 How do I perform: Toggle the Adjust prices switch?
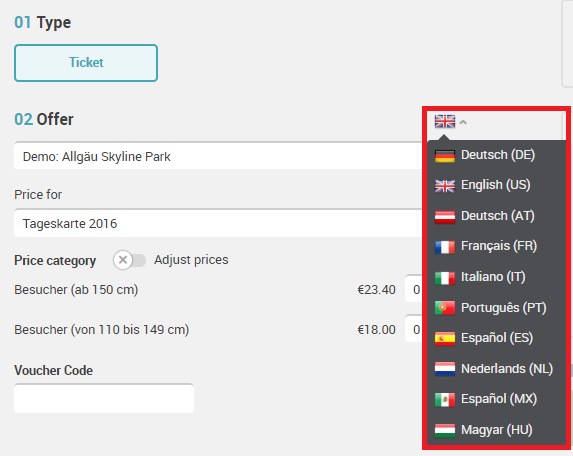pyautogui.click(x=129, y=260)
